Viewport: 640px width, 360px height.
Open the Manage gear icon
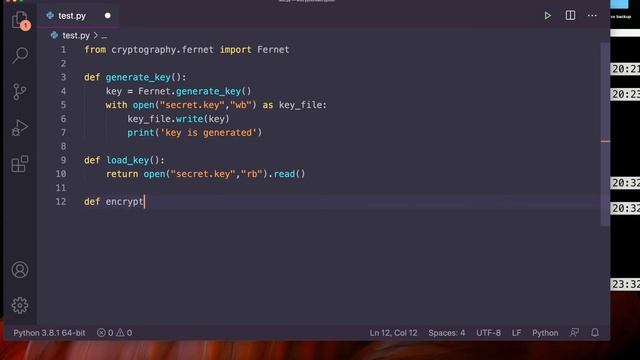point(20,305)
